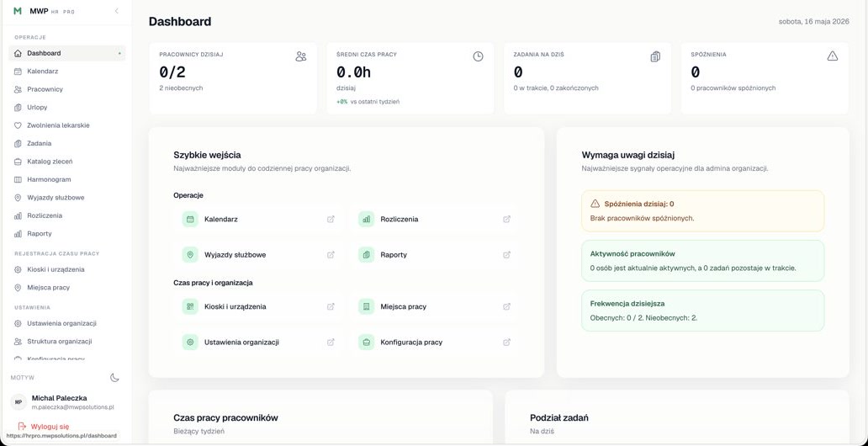Image resolution: width=868 pixels, height=446 pixels.
Task: Click the Frekwencja dziesiejsza info box
Action: [702, 311]
